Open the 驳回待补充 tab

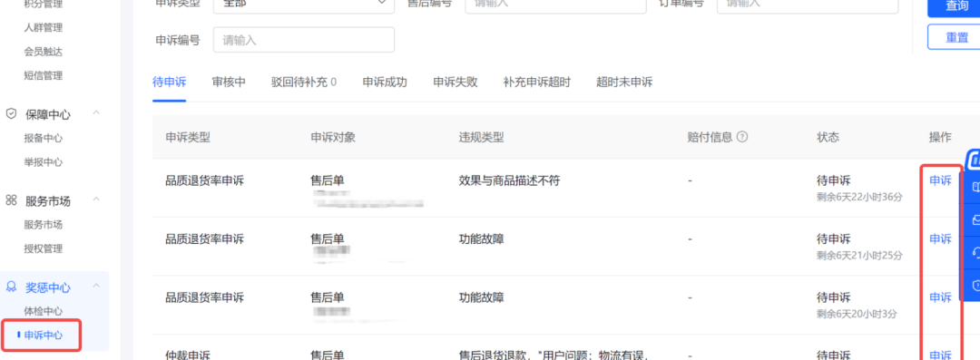coord(304,82)
